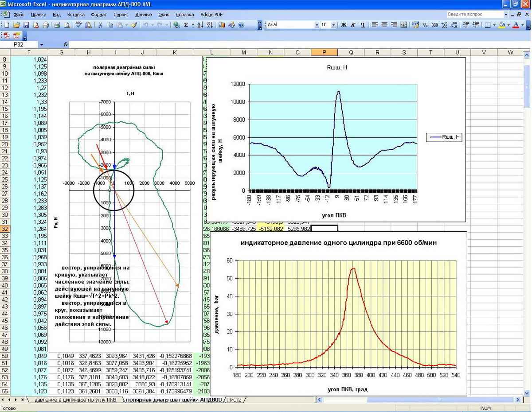Screen dimensions: 532x412
Task: Click the Merge and Center icon
Action: pyautogui.click(x=404, y=25)
